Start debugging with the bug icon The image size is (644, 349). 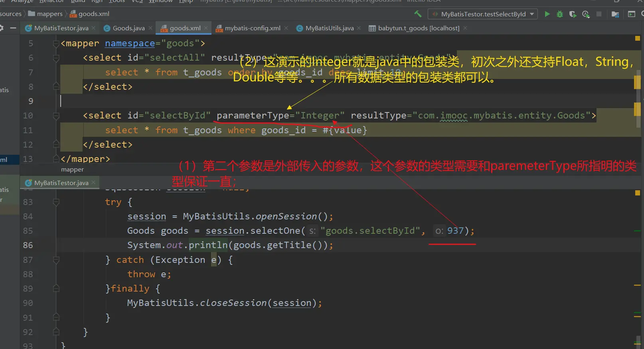click(x=560, y=14)
